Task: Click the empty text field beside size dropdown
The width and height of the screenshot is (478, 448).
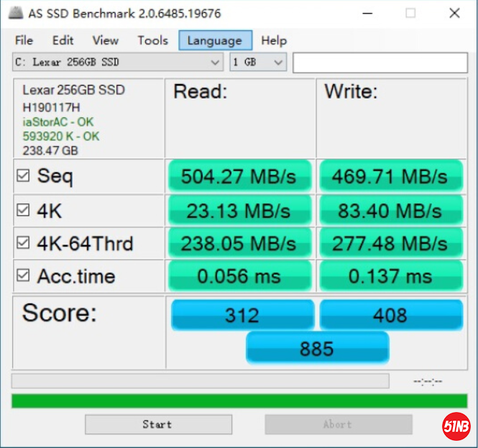Action: point(380,63)
